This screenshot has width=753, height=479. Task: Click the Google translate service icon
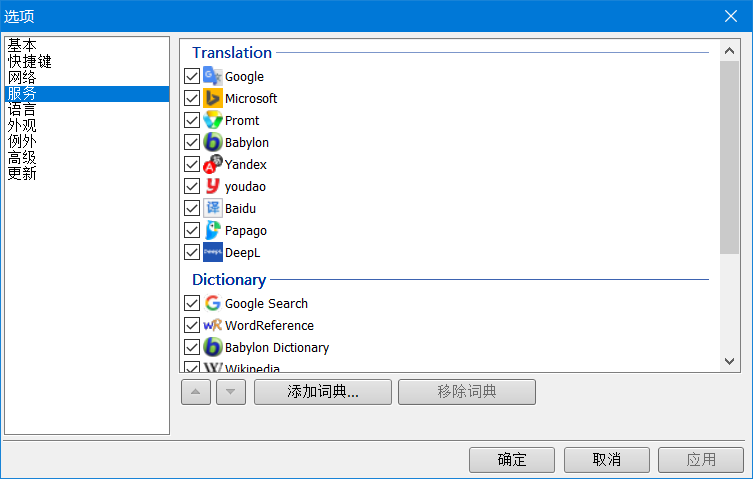coord(212,76)
